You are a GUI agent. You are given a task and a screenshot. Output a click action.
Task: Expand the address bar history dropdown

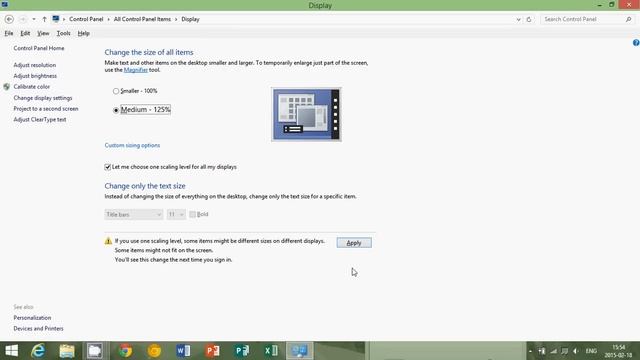518,19
